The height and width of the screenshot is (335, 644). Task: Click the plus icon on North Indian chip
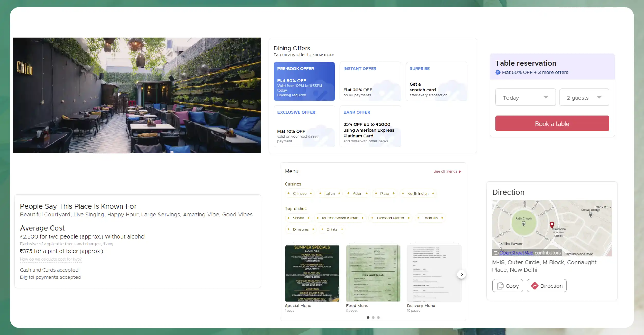click(x=433, y=193)
